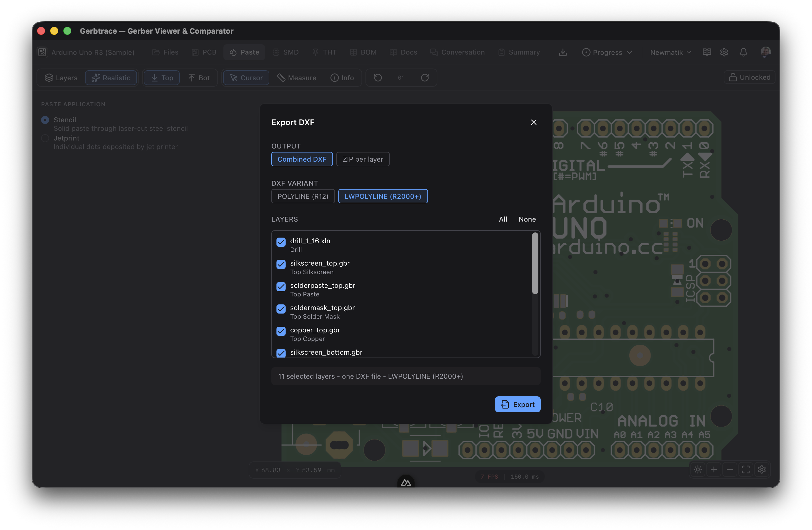Select the Cursor tool

(x=246, y=78)
